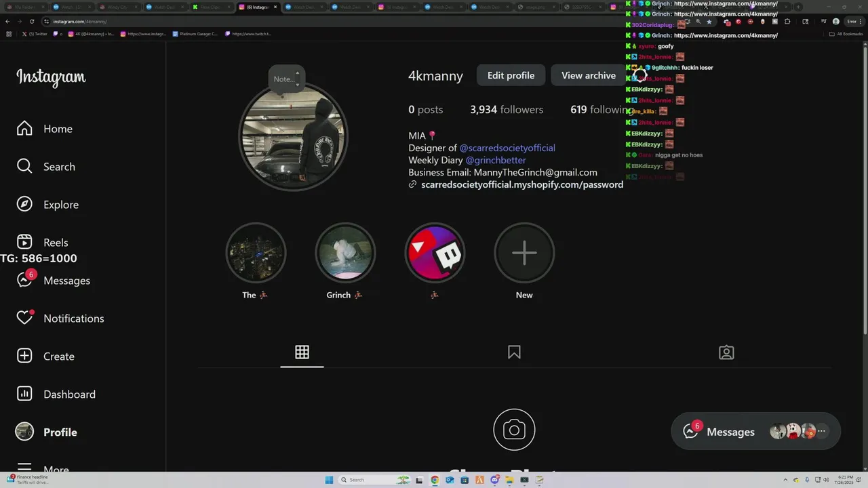The image size is (868, 488).
Task: Open All Bookmarks folder
Action: 846,34
